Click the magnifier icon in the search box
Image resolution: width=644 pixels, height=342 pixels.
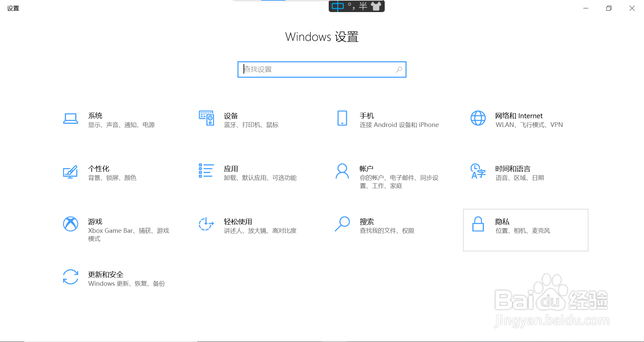[x=399, y=69]
